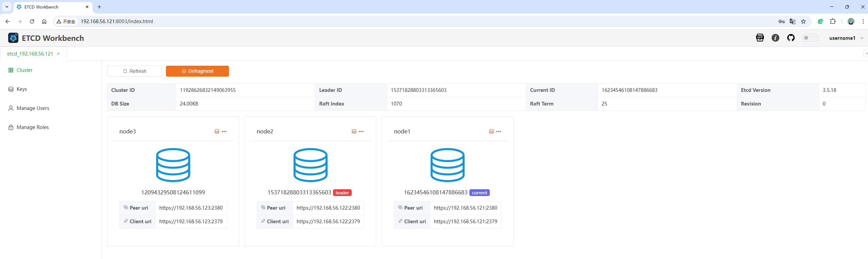Screen dimensions: 868x259
Task: Click the browser translate icon
Action: point(792,21)
